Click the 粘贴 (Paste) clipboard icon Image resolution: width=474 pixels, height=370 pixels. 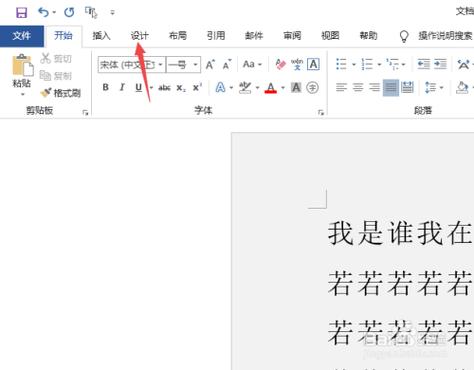(22, 65)
